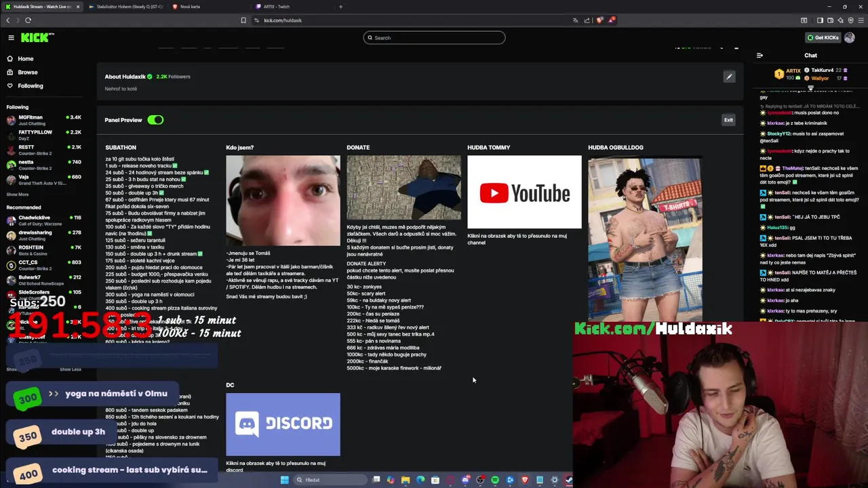Open CCT_CS in Recommended list

point(43,265)
